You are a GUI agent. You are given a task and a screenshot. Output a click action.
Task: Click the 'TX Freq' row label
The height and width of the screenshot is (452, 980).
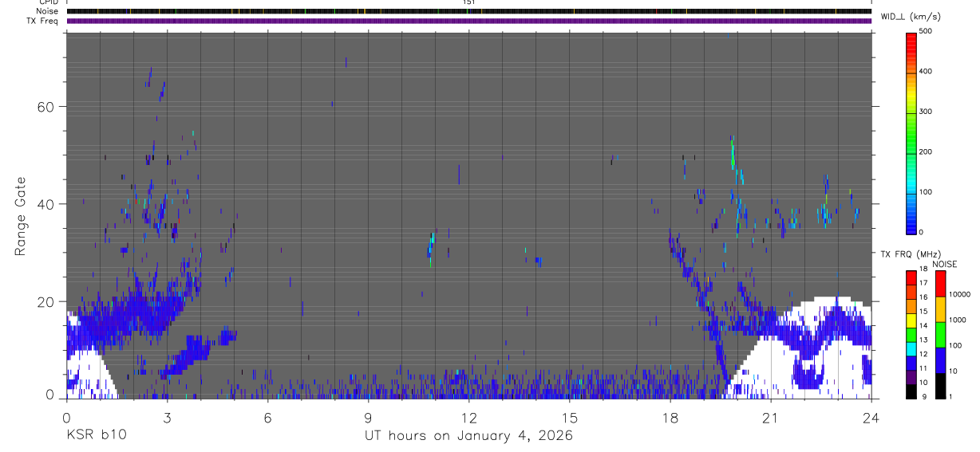tap(44, 21)
